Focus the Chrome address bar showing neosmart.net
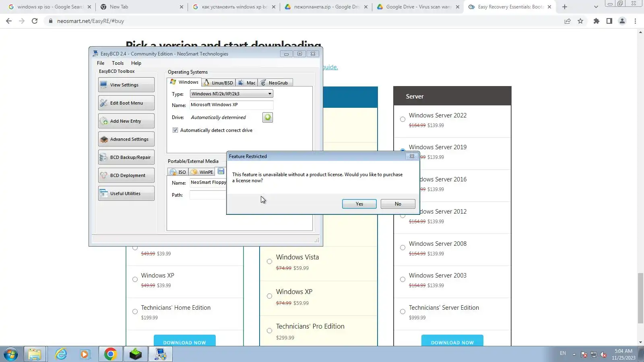 [302, 21]
